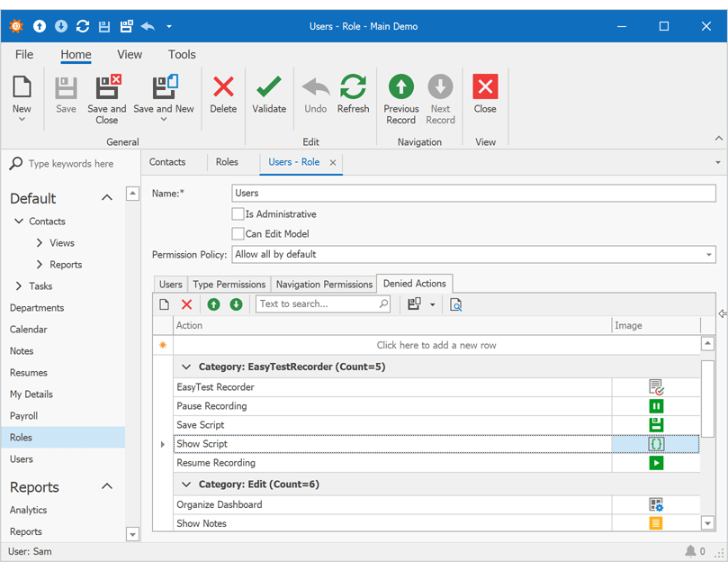Click the green down-arrow move icon in grid toolbar
Image resolution: width=728 pixels, height=571 pixels.
point(235,304)
